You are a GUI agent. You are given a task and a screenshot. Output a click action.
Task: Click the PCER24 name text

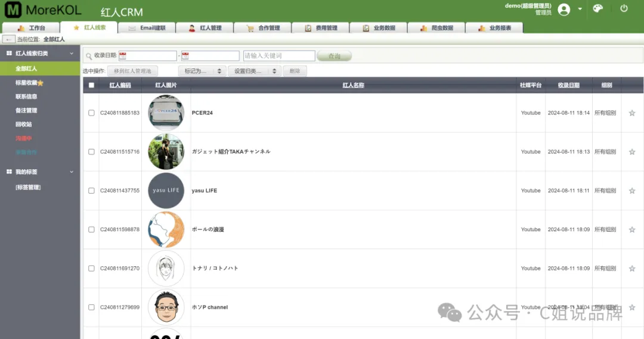[202, 113]
